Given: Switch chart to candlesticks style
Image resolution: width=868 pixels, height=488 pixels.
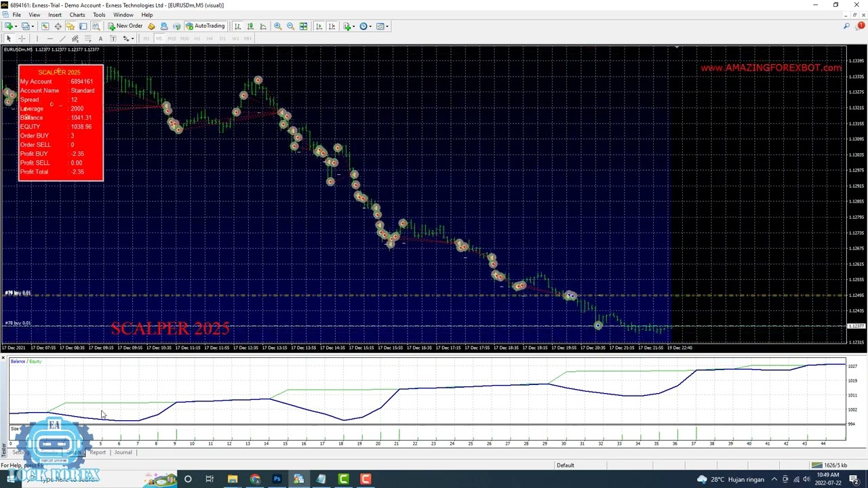Looking at the screenshot, I should coord(250,26).
